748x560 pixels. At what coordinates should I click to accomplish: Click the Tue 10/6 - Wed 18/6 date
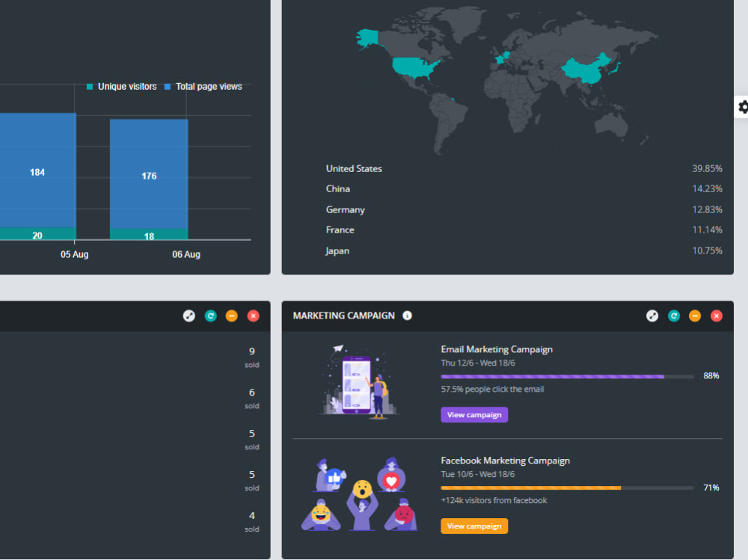pyautogui.click(x=477, y=474)
